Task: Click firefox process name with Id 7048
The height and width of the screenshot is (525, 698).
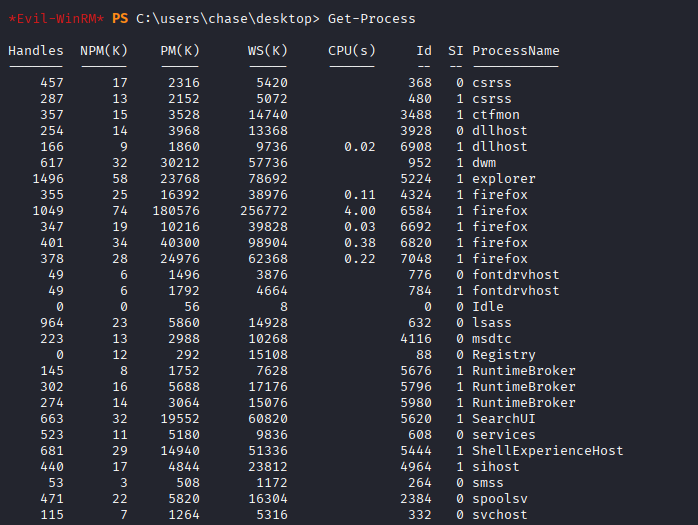Action: (x=499, y=259)
